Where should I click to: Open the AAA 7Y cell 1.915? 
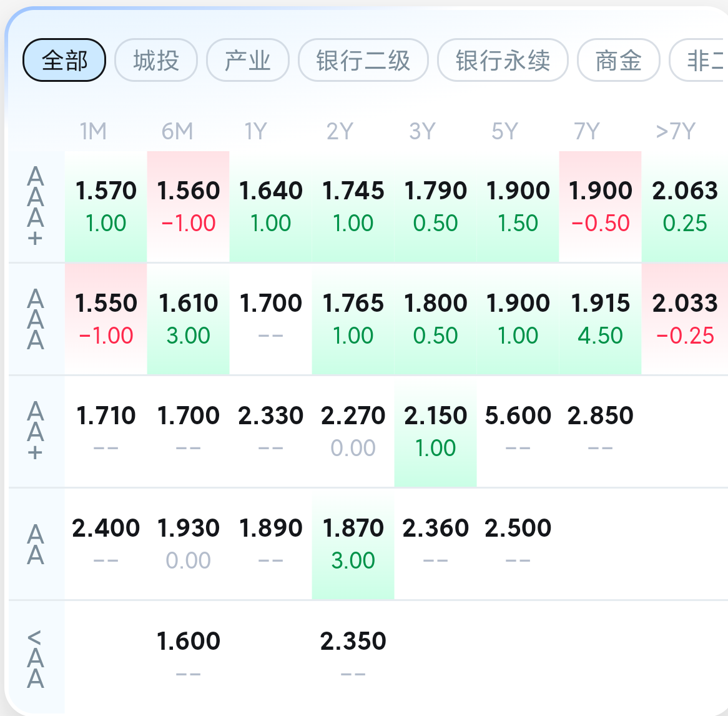(601, 319)
